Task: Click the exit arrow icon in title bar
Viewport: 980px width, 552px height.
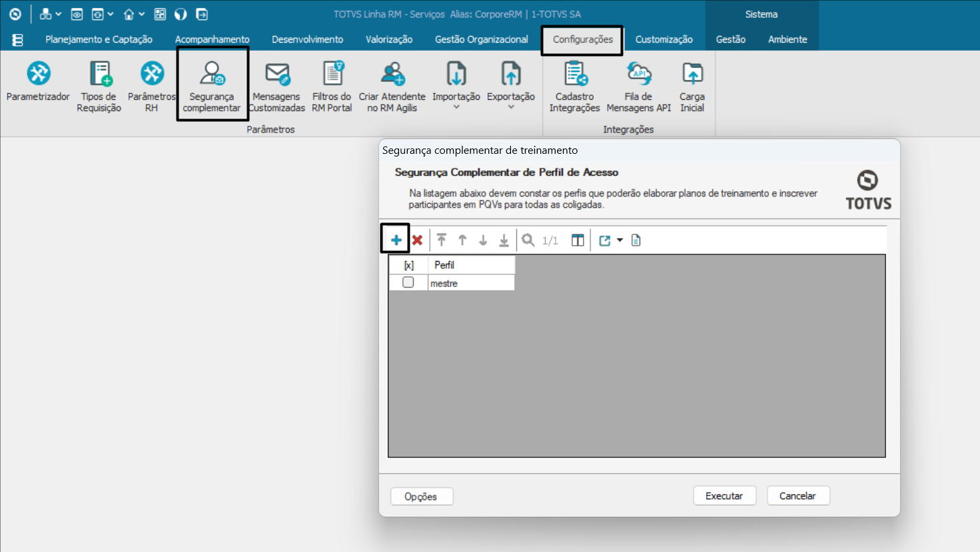Action: tap(202, 14)
